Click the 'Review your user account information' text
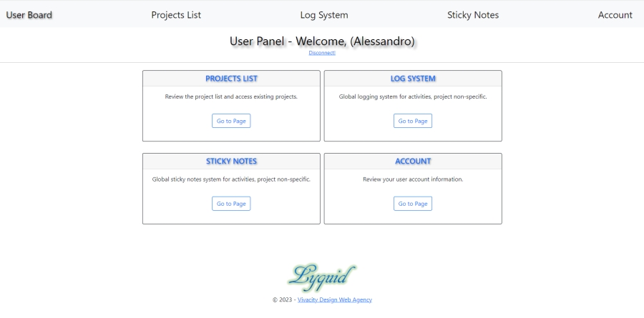 pos(413,179)
